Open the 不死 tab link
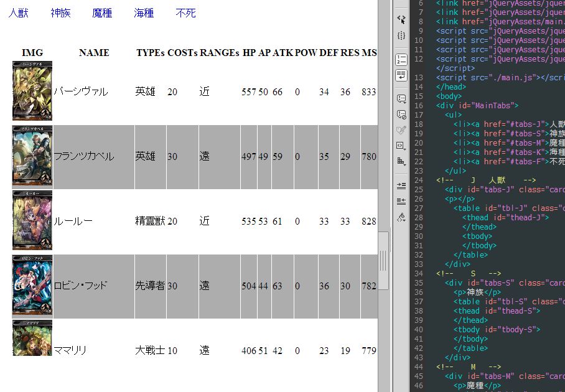The image size is (565, 392). click(186, 13)
